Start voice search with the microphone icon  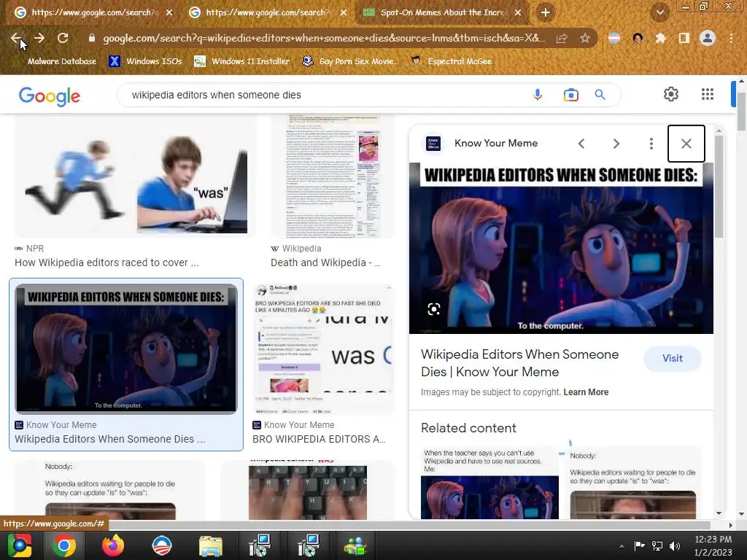(538, 95)
